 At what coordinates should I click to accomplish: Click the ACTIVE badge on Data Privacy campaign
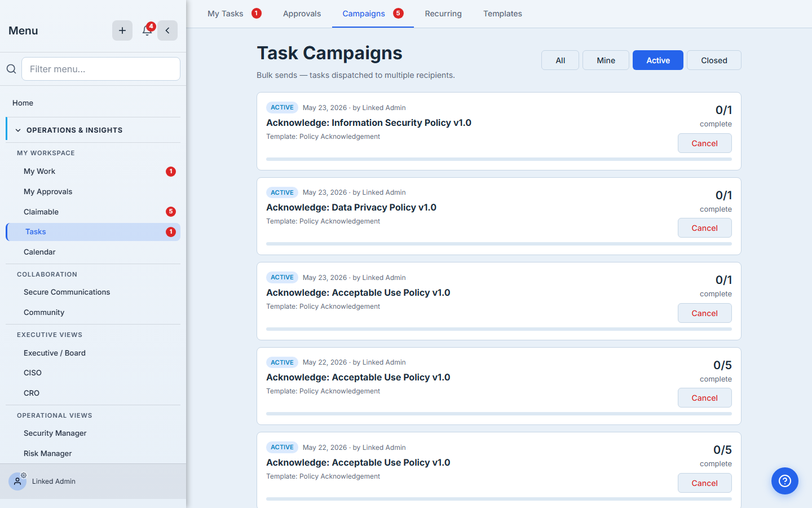(282, 192)
